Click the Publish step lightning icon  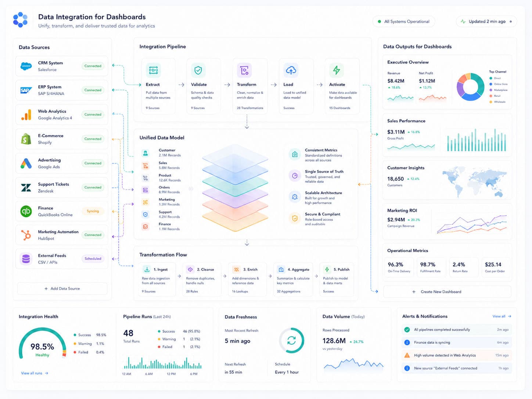pyautogui.click(x=327, y=269)
